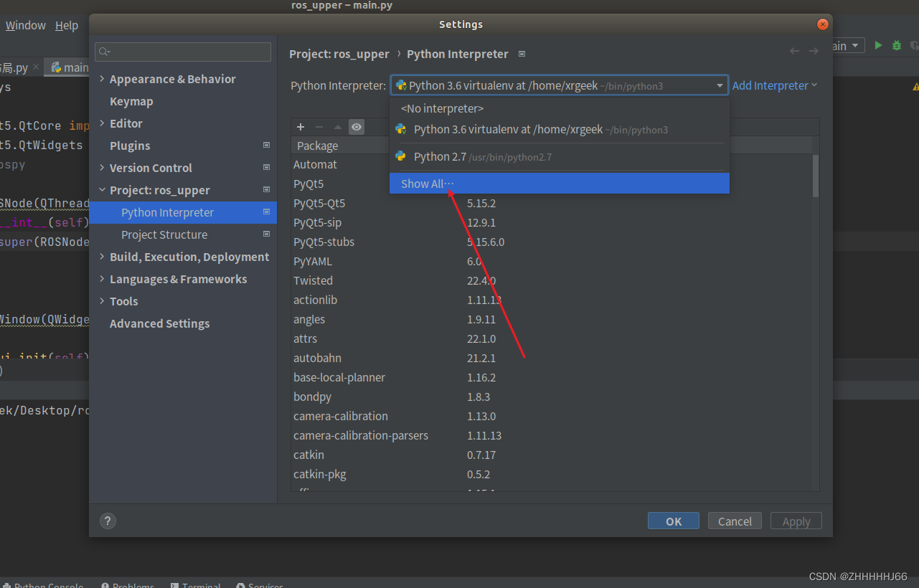
Task: Click project marker icon next to Version Control
Action: click(266, 167)
